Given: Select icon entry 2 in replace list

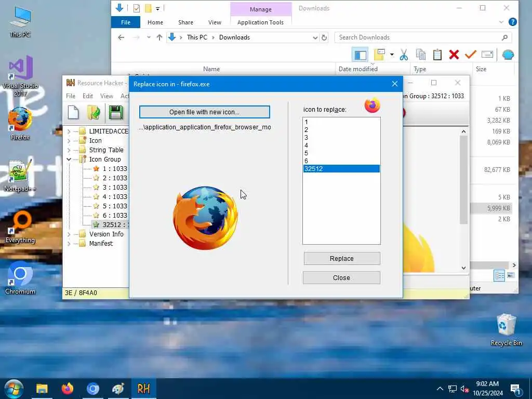Looking at the screenshot, I should pyautogui.click(x=341, y=129).
